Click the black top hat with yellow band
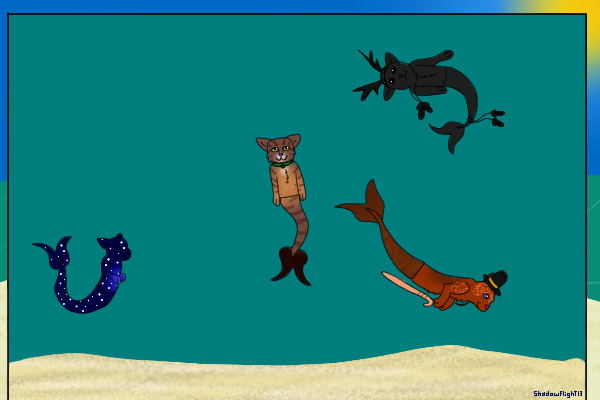This screenshot has width=600, height=400. [496, 282]
